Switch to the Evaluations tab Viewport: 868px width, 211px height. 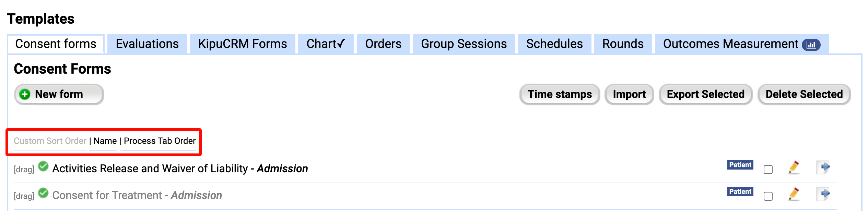point(147,44)
